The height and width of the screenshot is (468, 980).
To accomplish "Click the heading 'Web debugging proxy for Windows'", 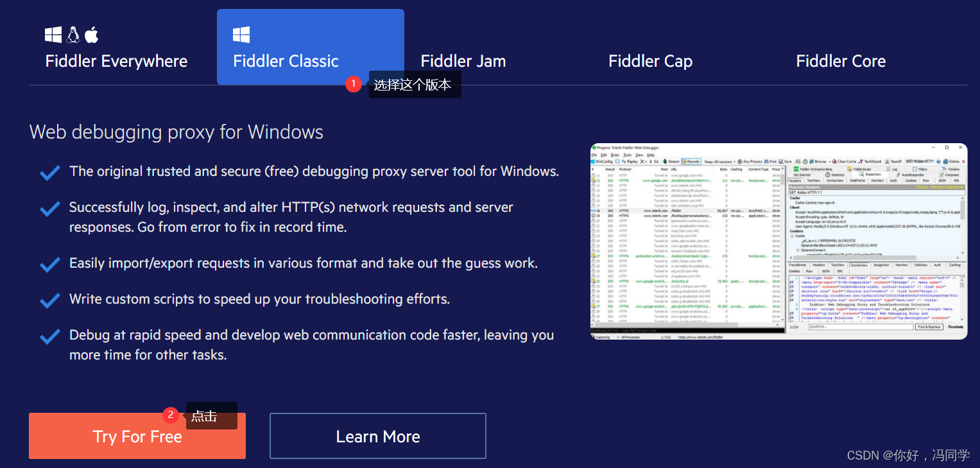I will (x=176, y=132).
